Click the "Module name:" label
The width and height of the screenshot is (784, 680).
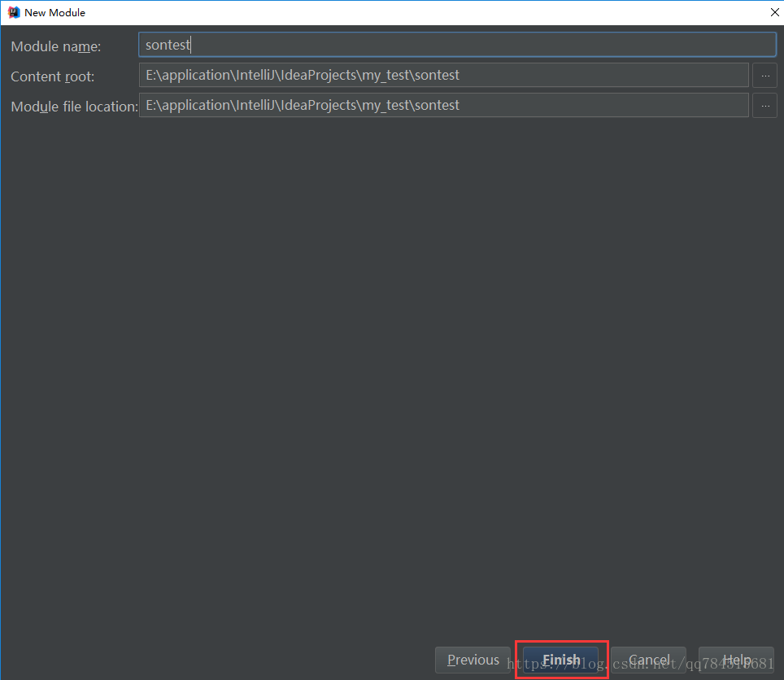(x=56, y=46)
